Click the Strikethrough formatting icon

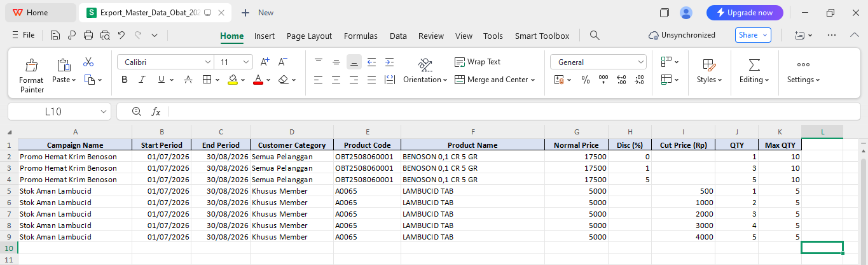pos(188,80)
